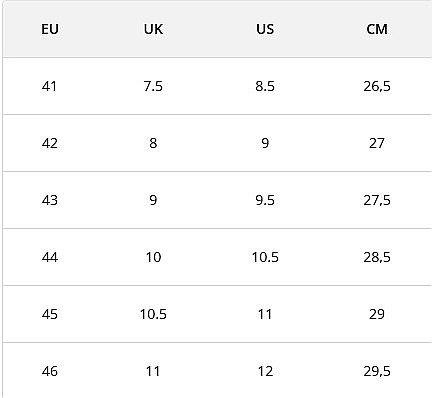Click the US column header
The image size is (432, 398).
(265, 29)
